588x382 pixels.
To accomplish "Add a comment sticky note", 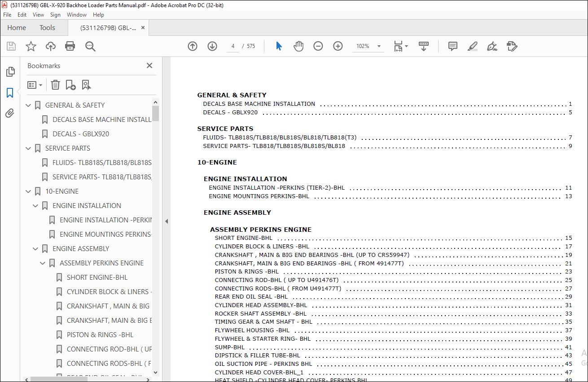I will click(x=453, y=46).
